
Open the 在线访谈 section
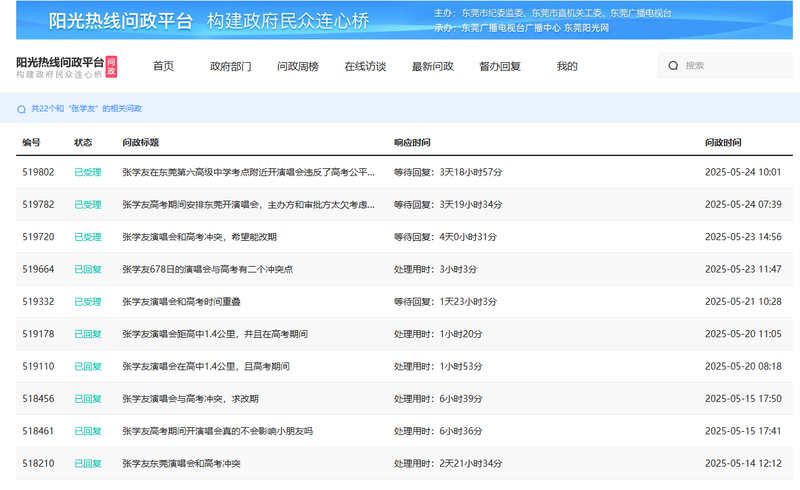365,66
